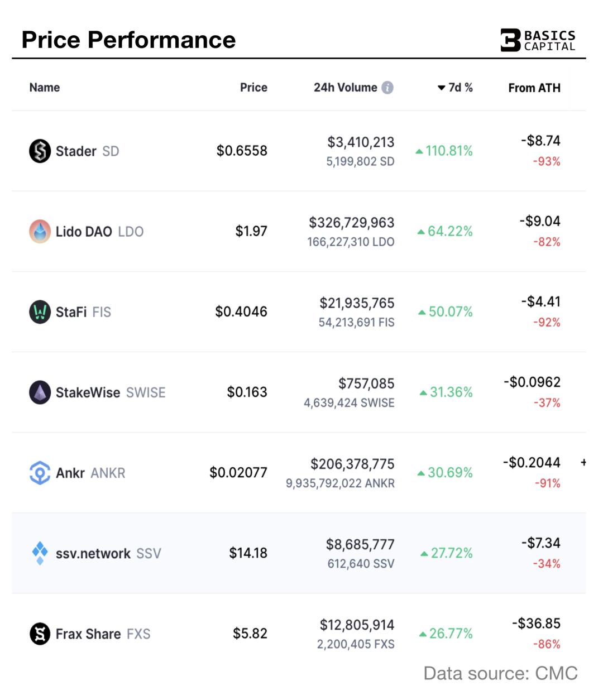
Task: Click the Stader coin logo icon
Action: click(40, 151)
